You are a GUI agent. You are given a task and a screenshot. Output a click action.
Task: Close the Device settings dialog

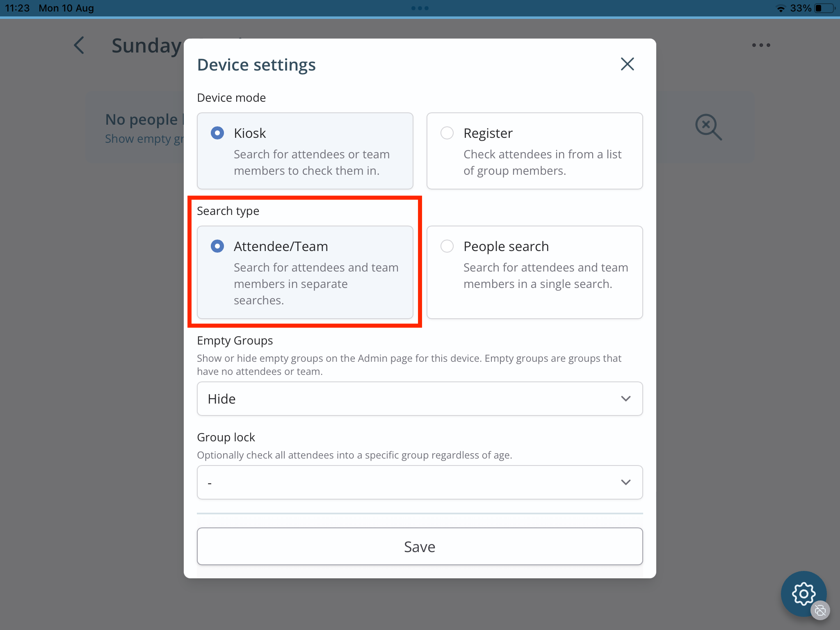tap(627, 64)
